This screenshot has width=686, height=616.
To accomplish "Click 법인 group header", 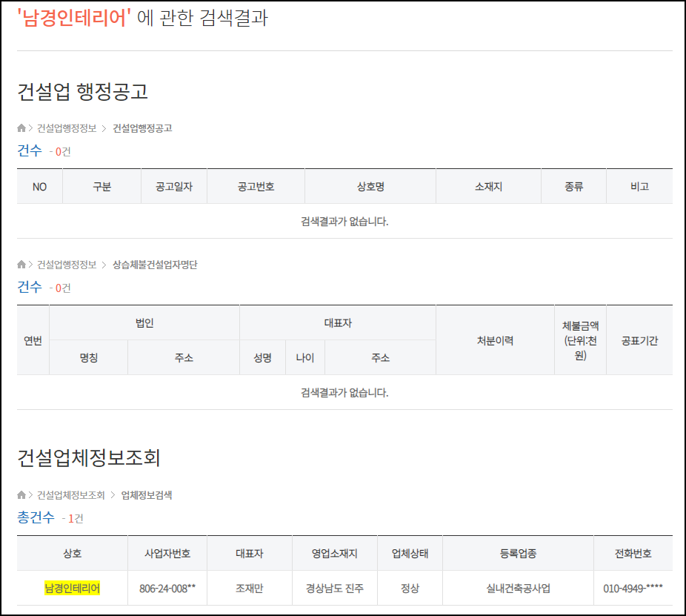I will coord(144,323).
